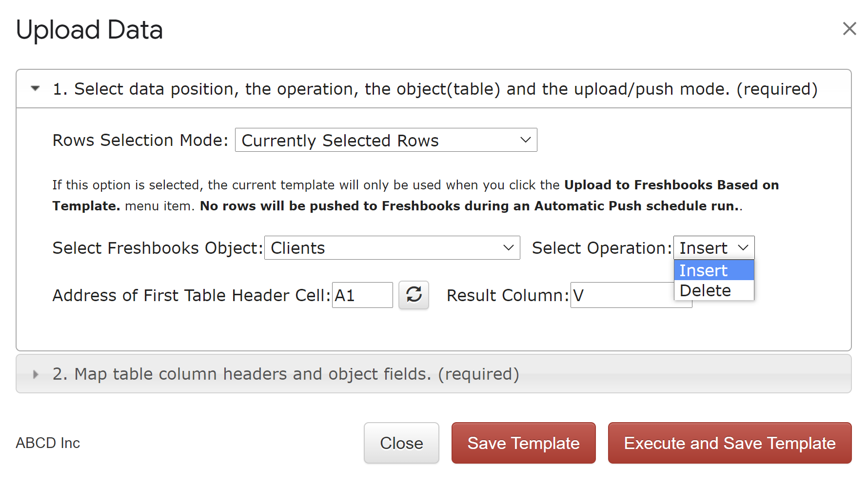This screenshot has height=489, width=868.
Task: Choose Delete from the operation list
Action: click(714, 290)
